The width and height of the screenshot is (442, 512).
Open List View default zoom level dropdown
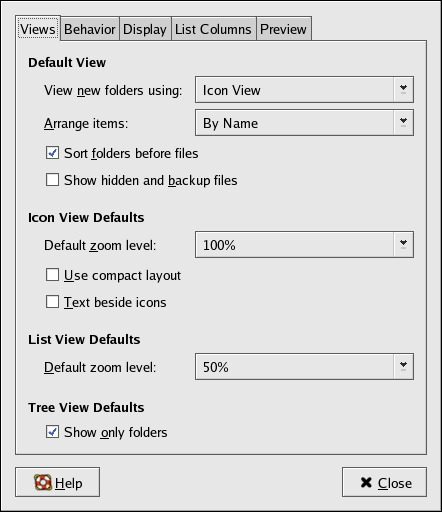coord(304,366)
